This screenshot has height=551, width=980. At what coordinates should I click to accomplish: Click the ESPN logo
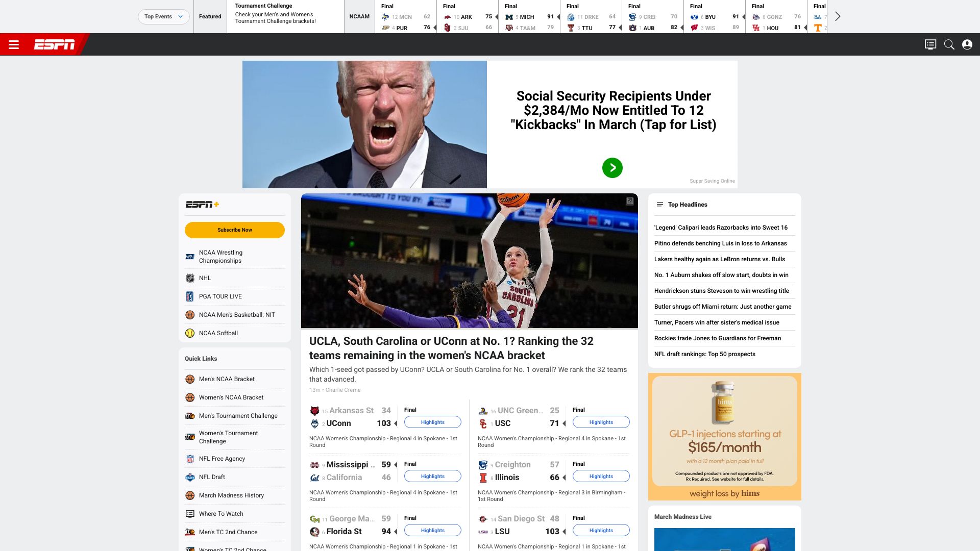pyautogui.click(x=55, y=45)
